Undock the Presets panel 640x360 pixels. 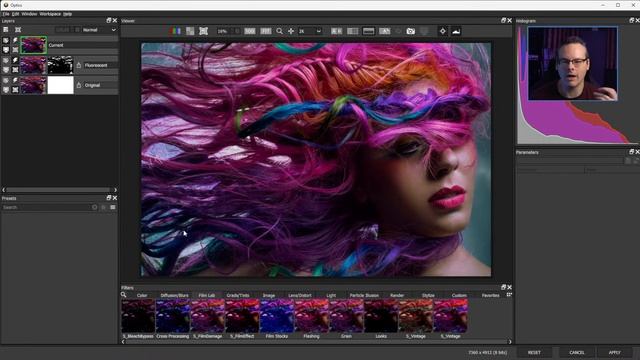tap(109, 198)
